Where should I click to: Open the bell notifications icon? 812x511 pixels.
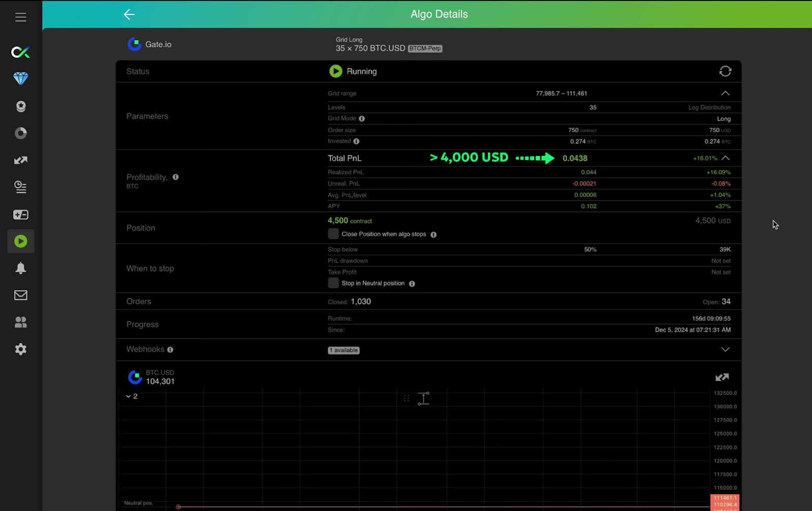coord(21,268)
